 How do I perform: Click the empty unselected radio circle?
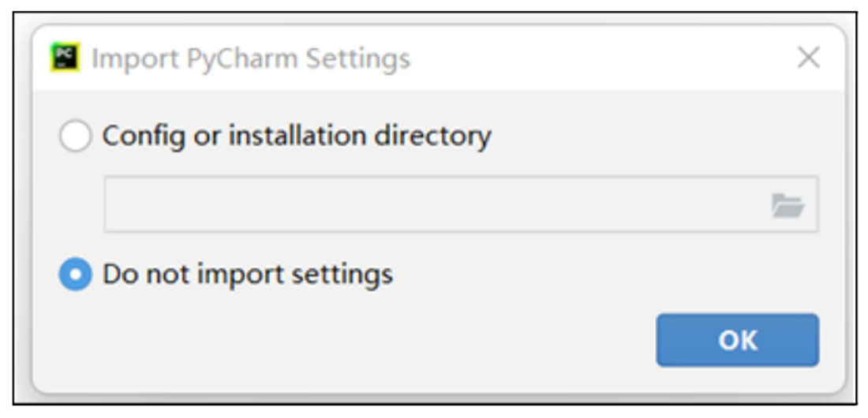75,136
